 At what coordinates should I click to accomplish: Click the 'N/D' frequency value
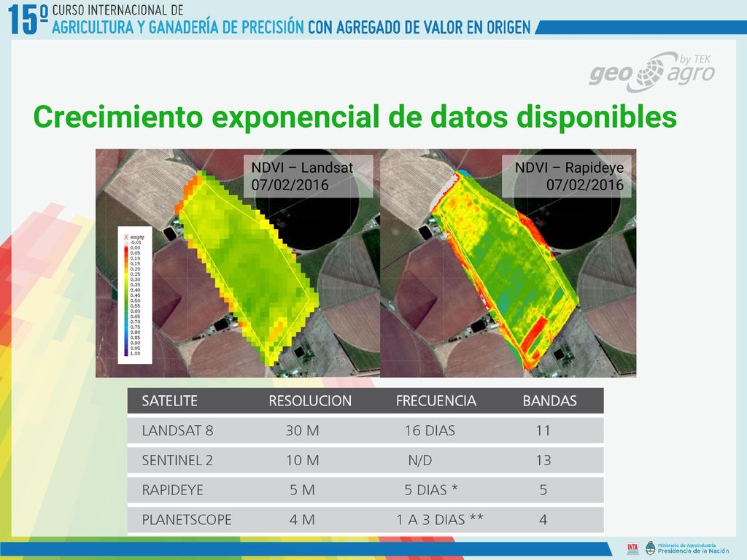(x=419, y=461)
